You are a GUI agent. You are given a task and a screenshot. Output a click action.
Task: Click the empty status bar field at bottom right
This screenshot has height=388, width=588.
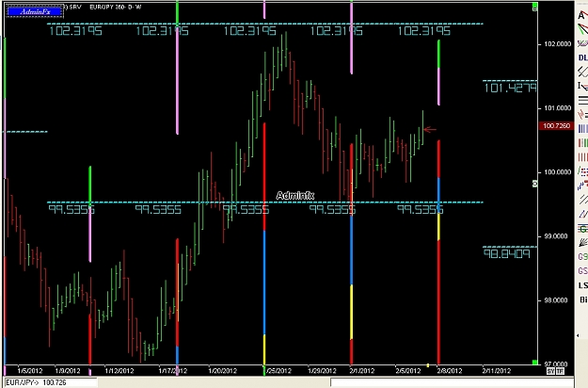point(452,382)
